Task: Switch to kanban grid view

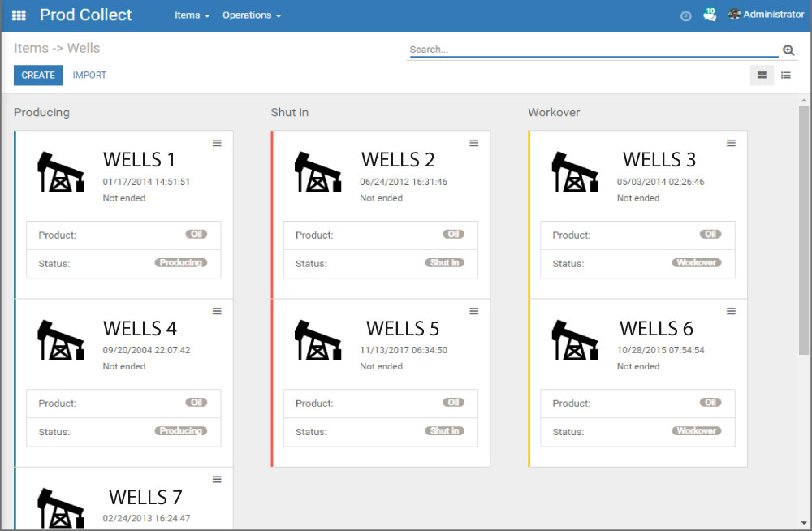Action: [762, 76]
